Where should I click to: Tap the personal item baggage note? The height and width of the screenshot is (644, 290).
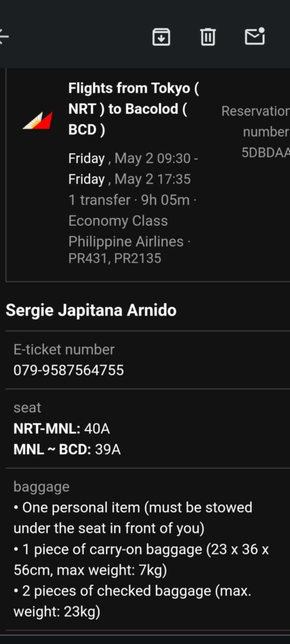pos(133,518)
